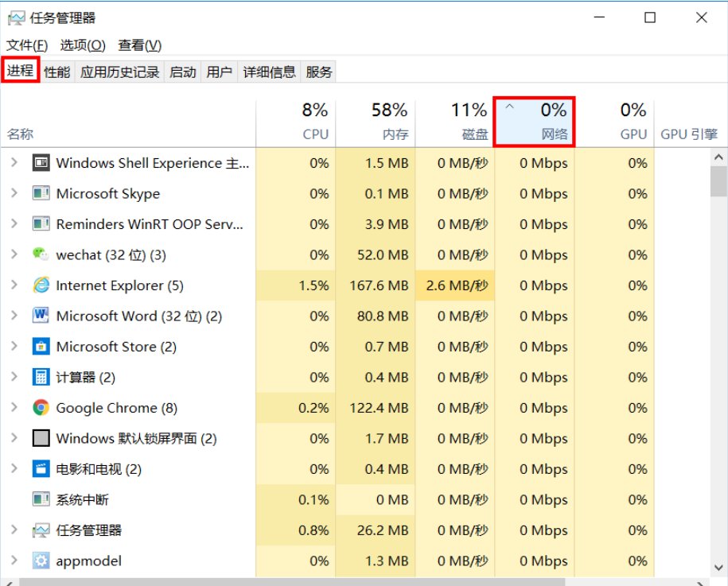Click the Microsoft Skype process icon
728x586 pixels.
(42, 193)
